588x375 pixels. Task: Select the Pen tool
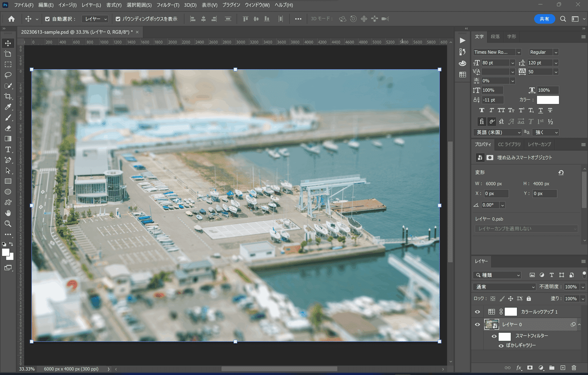(x=8, y=160)
